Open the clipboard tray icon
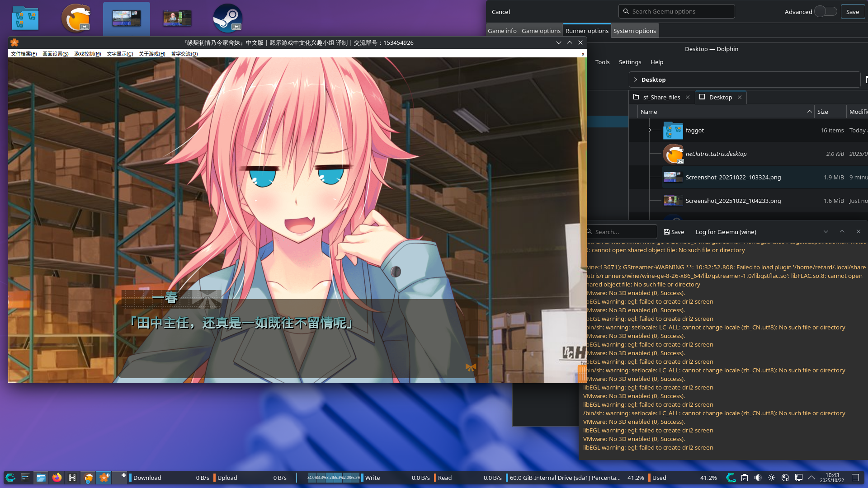868x488 pixels. pos(745,478)
